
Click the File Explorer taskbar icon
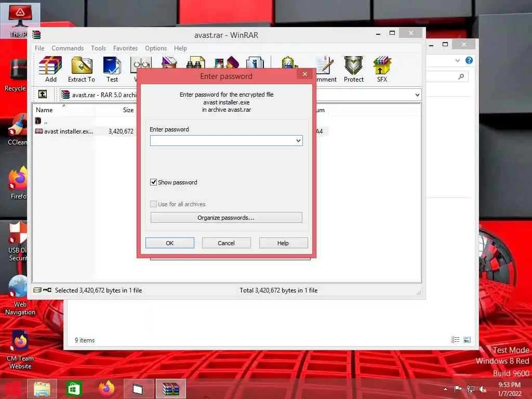click(42, 389)
